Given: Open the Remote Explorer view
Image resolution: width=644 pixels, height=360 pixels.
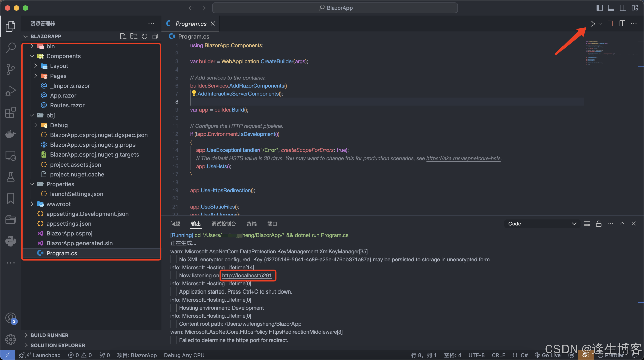Looking at the screenshot, I should point(10,156).
